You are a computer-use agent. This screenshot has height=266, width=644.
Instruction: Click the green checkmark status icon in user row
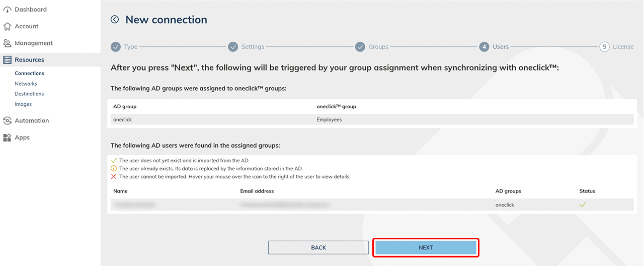point(583,205)
